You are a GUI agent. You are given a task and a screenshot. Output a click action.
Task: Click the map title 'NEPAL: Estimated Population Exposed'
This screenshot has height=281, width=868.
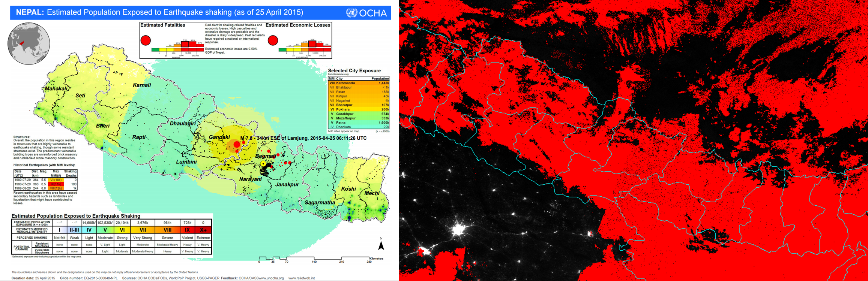pos(159,12)
